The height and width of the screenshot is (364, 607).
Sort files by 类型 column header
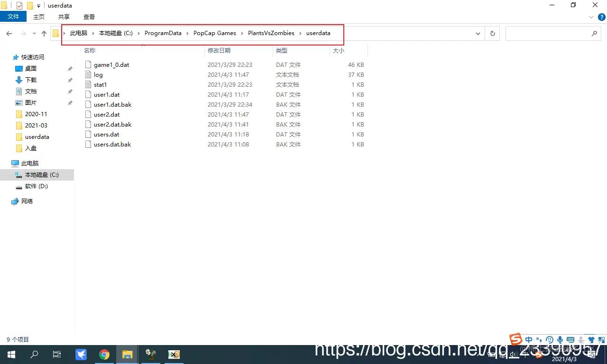point(282,50)
